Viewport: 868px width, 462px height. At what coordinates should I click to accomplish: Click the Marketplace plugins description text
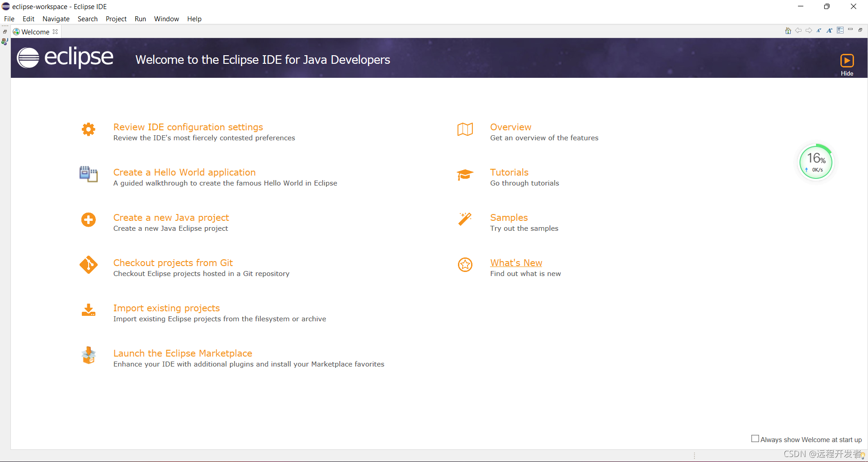[249, 364]
